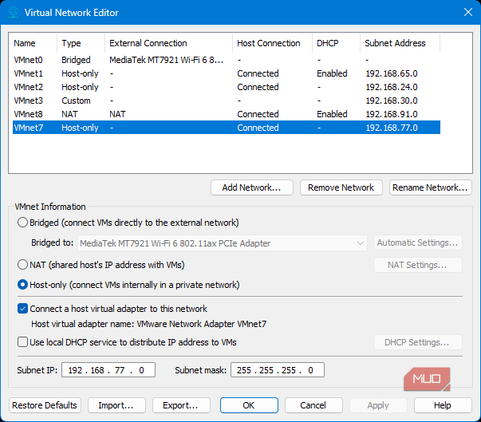The width and height of the screenshot is (481, 422).
Task: Click the Import button
Action: pos(116,405)
